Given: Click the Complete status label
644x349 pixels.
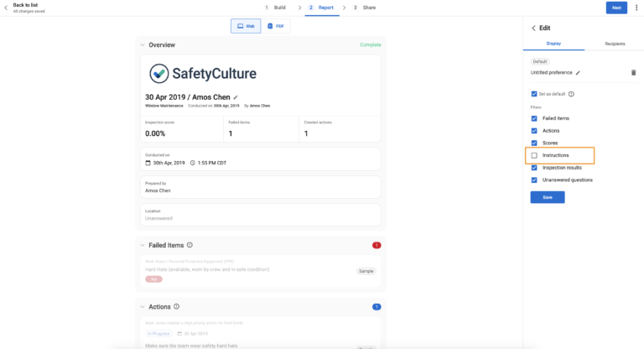Looking at the screenshot, I should pos(371,44).
